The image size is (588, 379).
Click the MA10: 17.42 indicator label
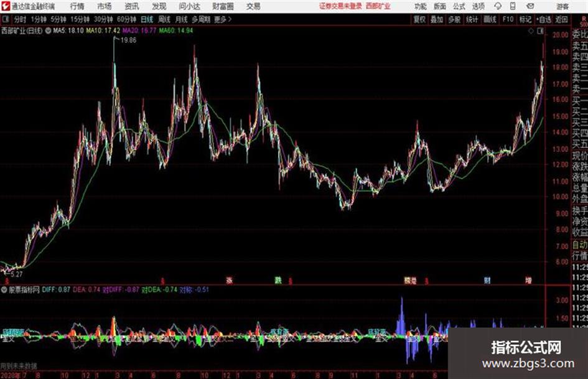103,30
